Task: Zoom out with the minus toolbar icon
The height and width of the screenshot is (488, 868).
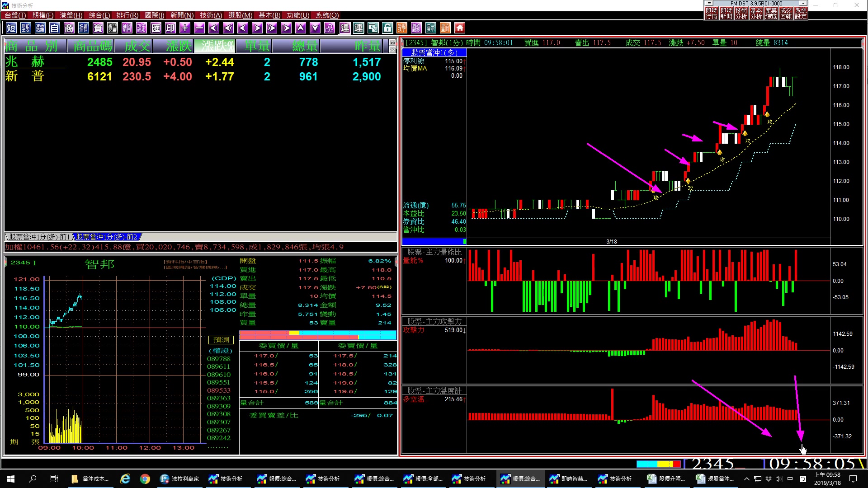Action: coord(199,28)
